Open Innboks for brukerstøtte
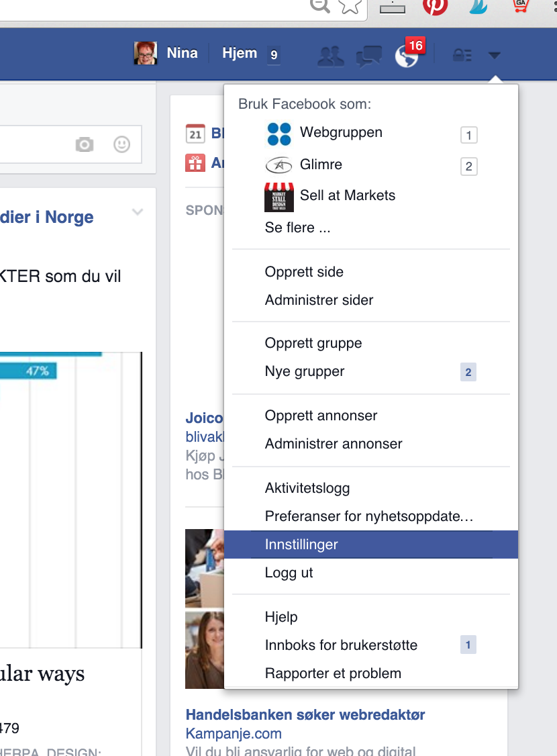Image resolution: width=557 pixels, height=756 pixels. click(x=341, y=645)
